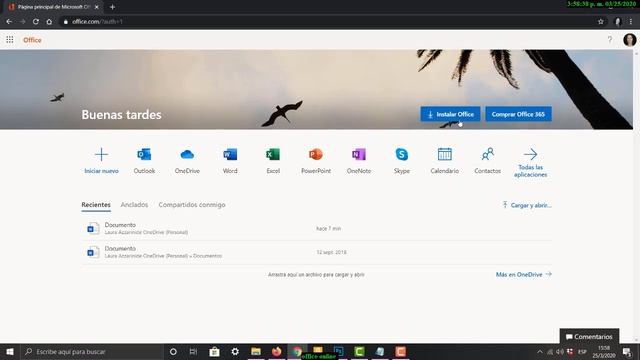
Task: Open the Word app
Action: tap(230, 160)
